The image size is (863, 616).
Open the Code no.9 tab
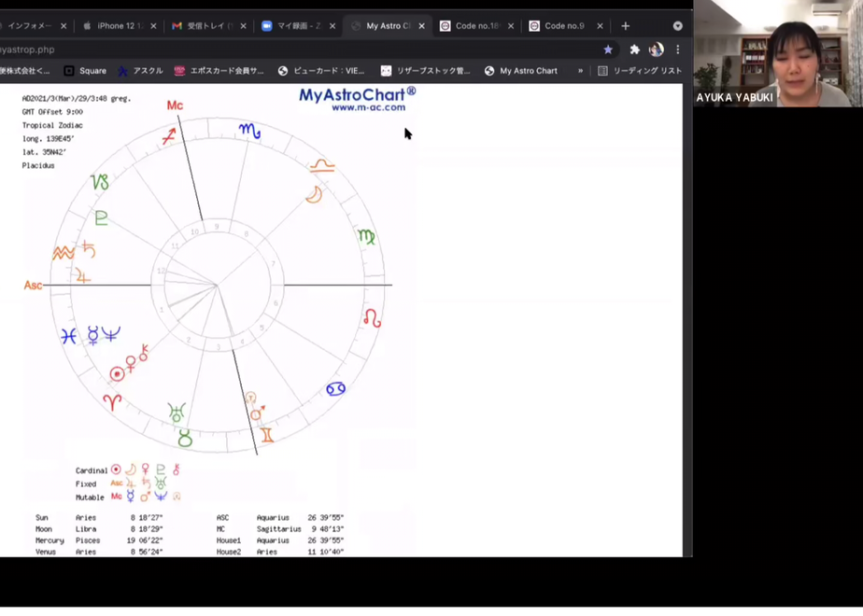[564, 26]
